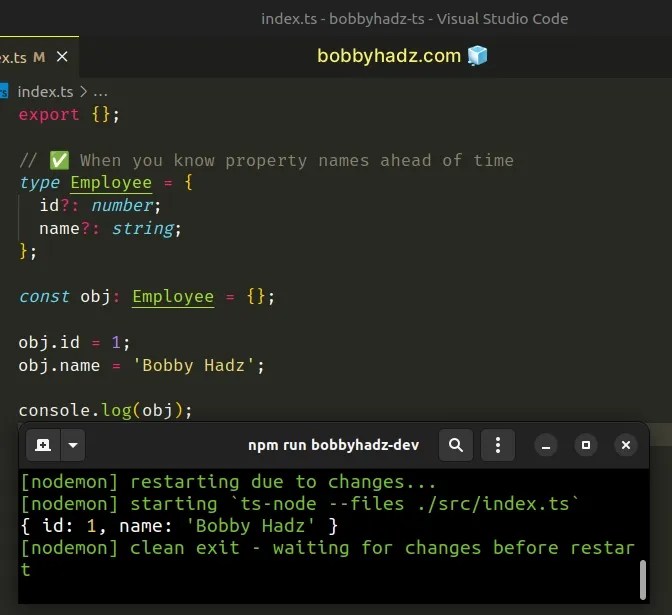672x615 pixels.
Task: Click the index.ts breadcrumb item
Action: 45,92
